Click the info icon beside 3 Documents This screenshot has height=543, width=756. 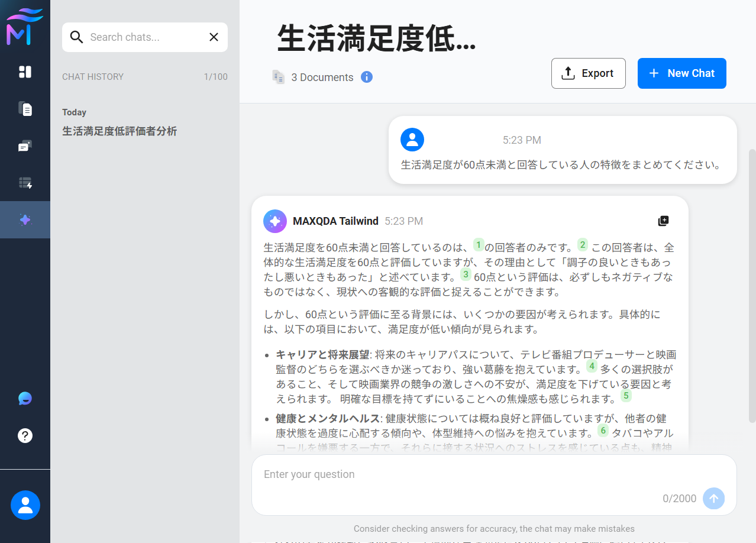367,77
